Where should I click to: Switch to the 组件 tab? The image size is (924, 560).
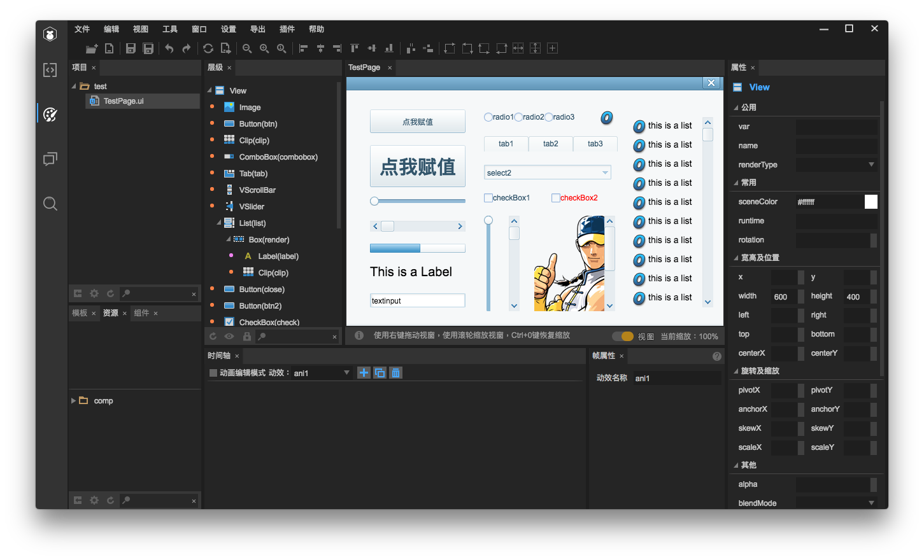pos(141,313)
